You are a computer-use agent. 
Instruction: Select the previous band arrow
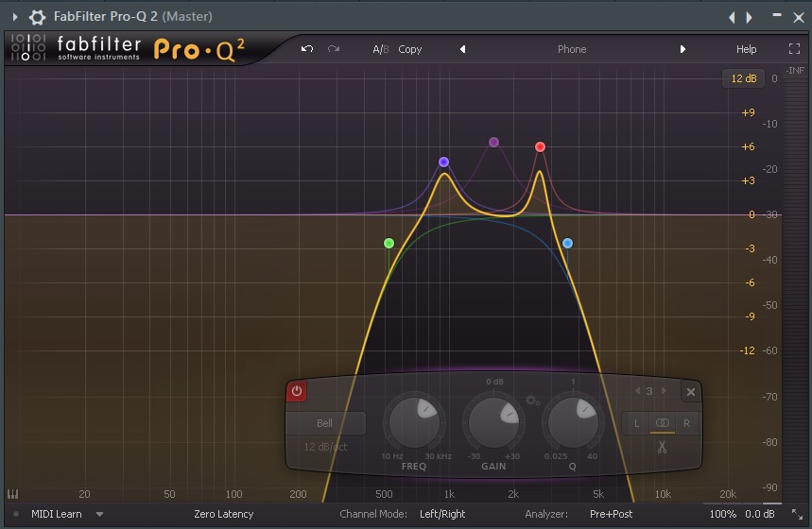637,391
